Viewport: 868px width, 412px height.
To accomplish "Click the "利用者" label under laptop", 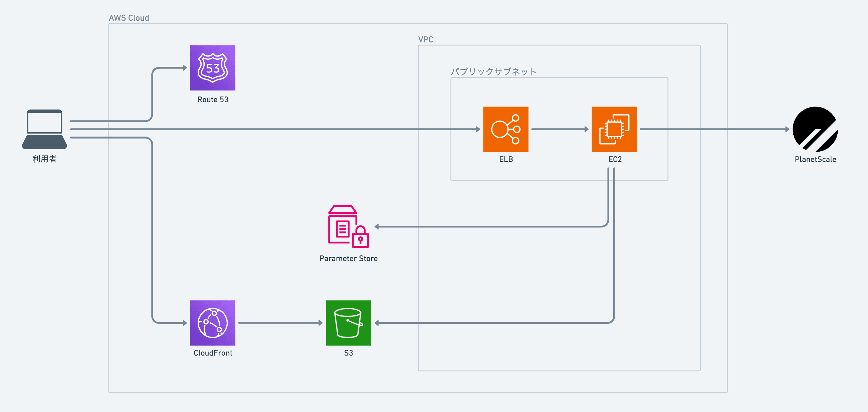I will tap(44, 159).
